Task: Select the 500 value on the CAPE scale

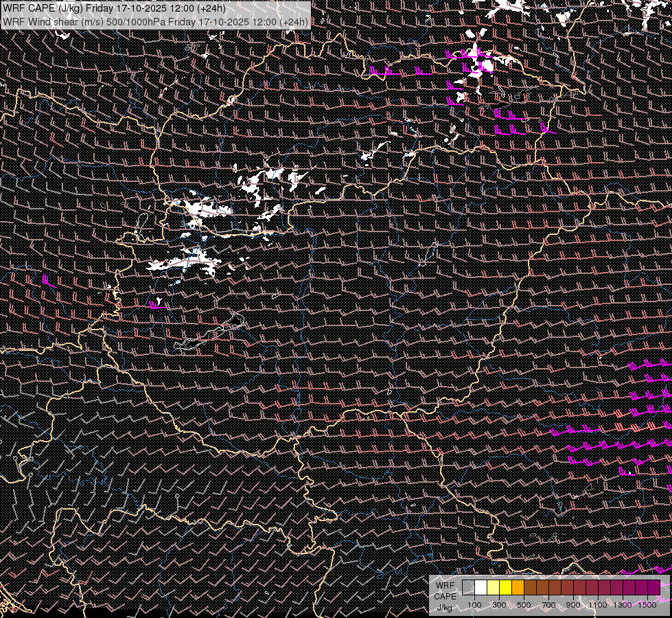Action: pyautogui.click(x=524, y=605)
